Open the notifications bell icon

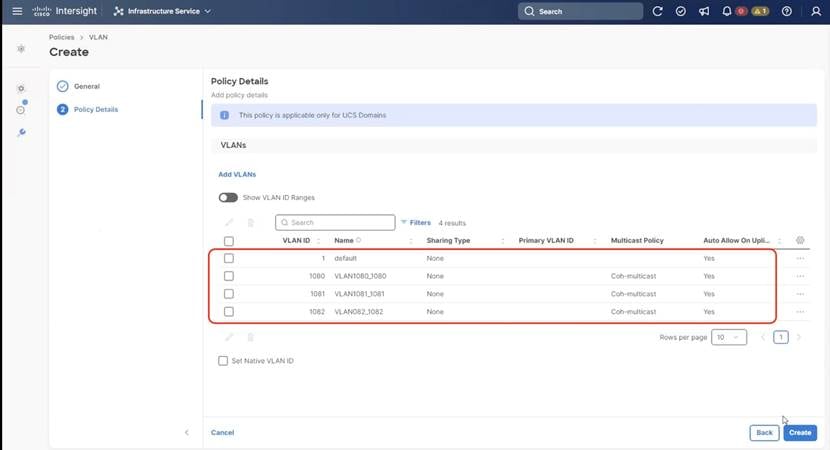pos(727,11)
